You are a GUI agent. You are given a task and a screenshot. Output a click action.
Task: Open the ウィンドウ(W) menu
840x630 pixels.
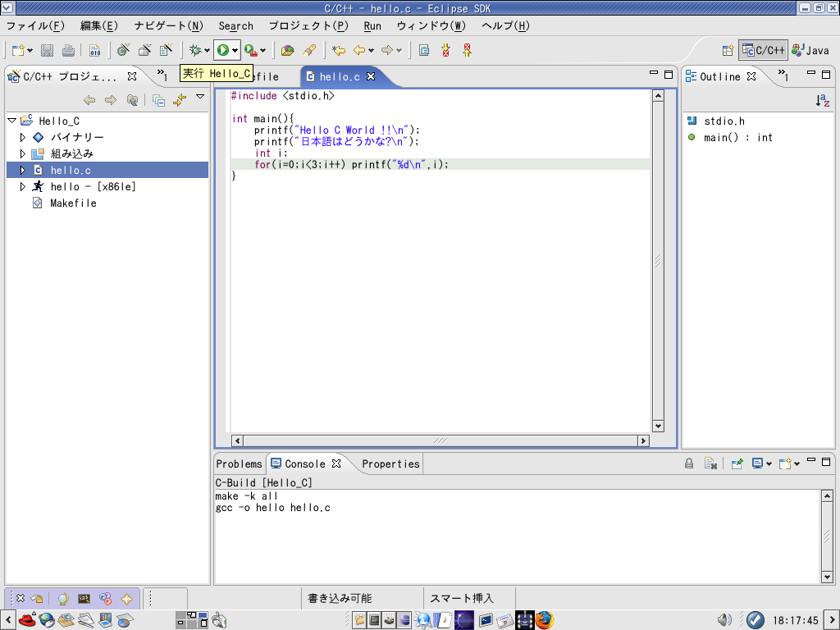[431, 25]
